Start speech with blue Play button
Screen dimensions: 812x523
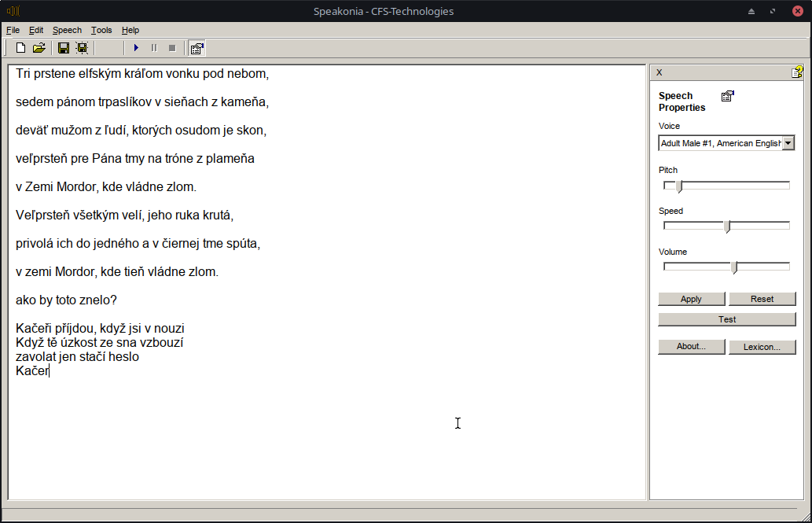136,48
